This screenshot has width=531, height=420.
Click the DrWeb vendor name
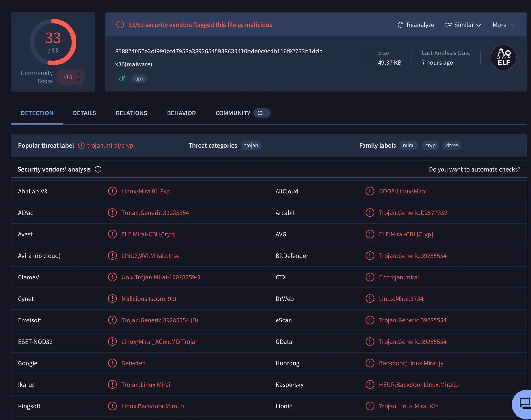tap(284, 299)
